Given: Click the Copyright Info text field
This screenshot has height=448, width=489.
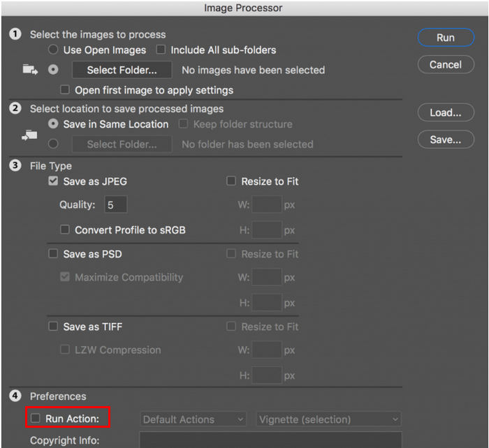Looking at the screenshot, I should [270, 440].
